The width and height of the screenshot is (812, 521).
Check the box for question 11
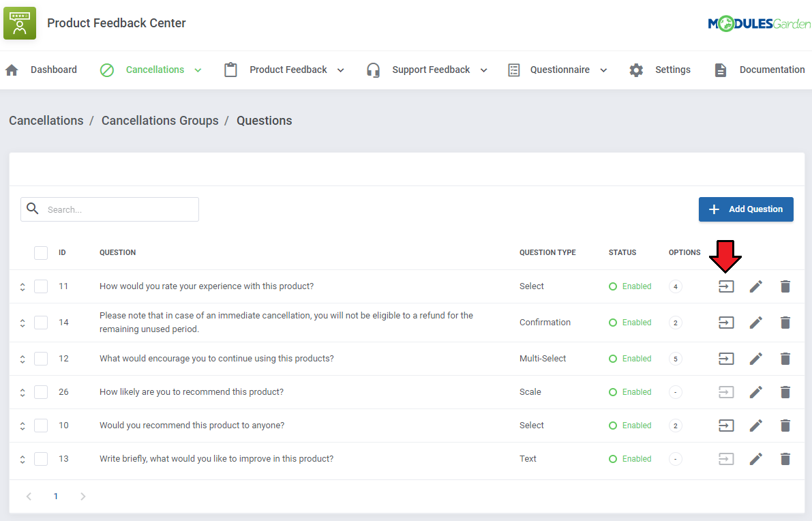pos(41,286)
